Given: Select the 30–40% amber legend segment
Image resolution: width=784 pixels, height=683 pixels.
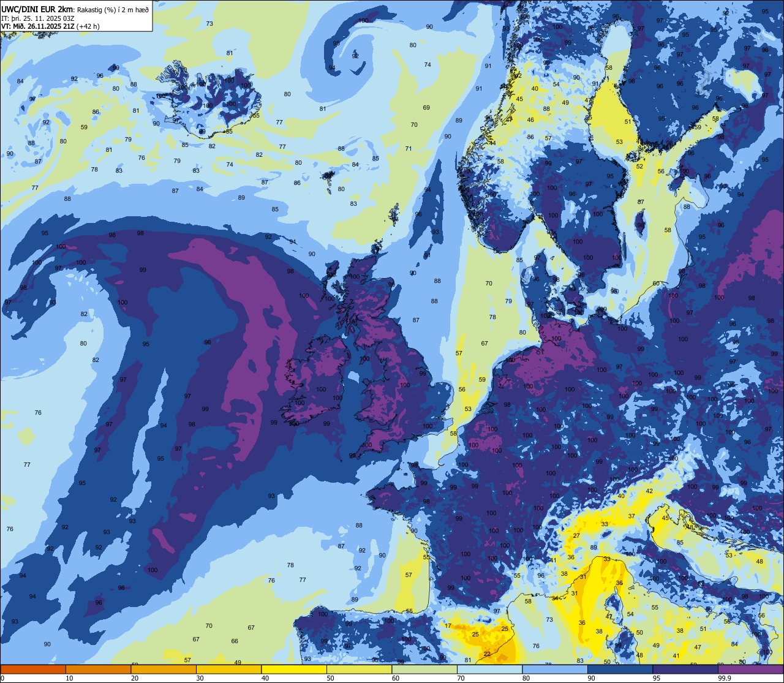Looking at the screenshot, I should coord(228,669).
